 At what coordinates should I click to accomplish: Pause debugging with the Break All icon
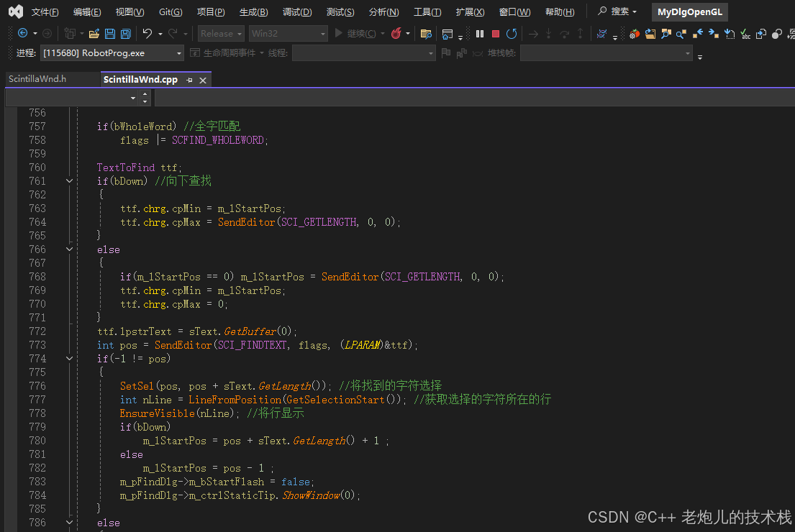[x=480, y=34]
